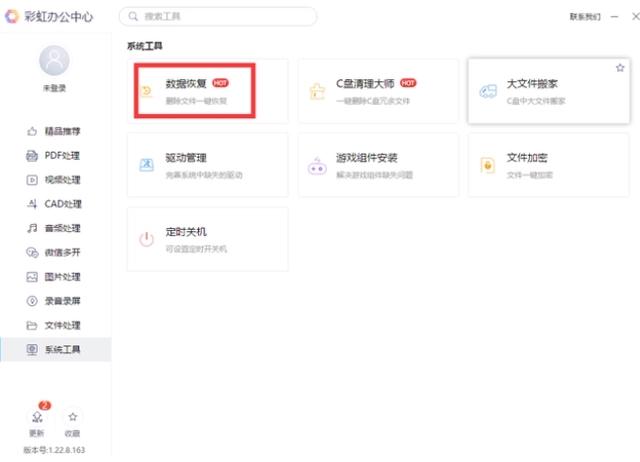Open the 定时关机 shutdown timer tool
This screenshot has height=462, width=640.
(208, 239)
